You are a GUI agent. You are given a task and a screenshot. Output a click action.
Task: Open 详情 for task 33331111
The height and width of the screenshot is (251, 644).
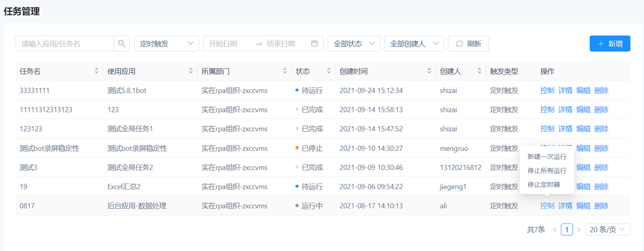(x=565, y=90)
